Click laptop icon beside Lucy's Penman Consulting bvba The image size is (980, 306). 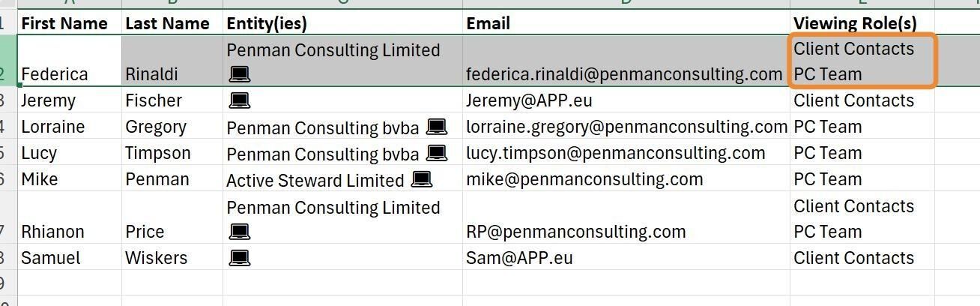click(436, 153)
